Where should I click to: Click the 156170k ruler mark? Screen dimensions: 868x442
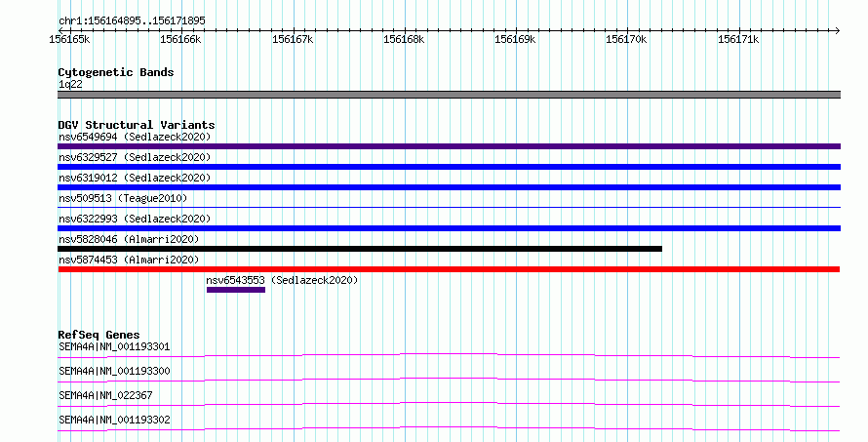[x=626, y=40]
